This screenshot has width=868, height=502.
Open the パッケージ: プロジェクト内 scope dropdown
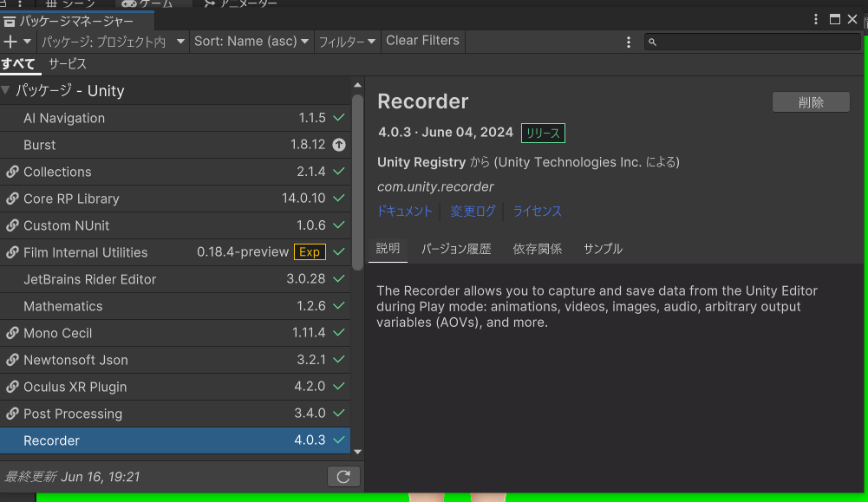coord(113,42)
